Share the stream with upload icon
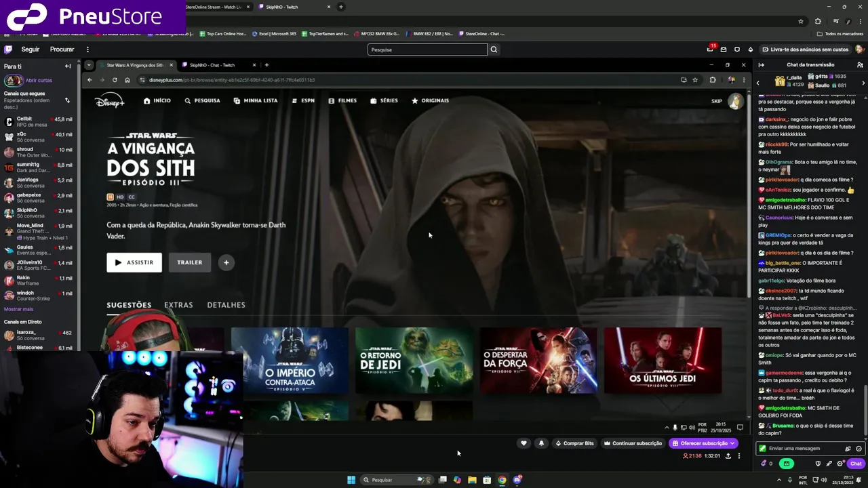The image size is (868, 488). pyautogui.click(x=728, y=456)
